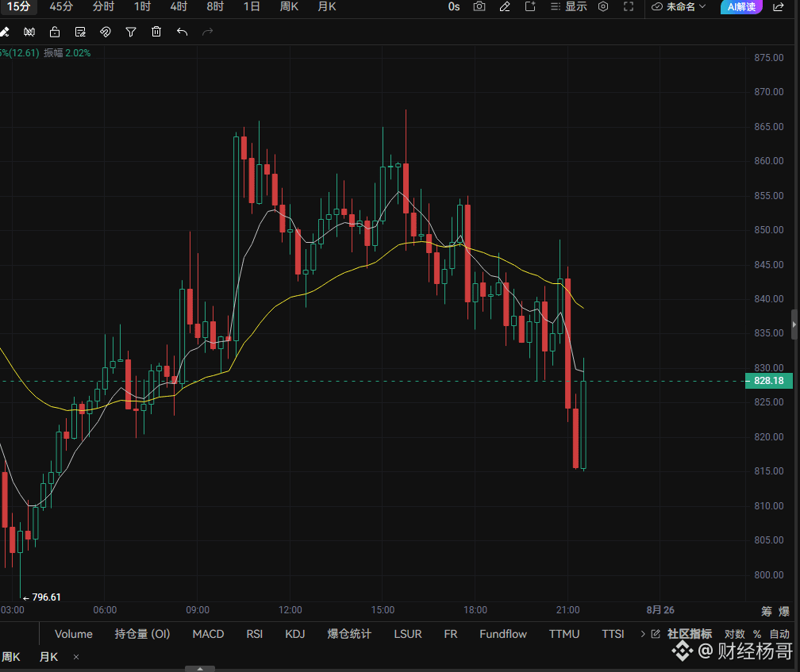Toggle the MACD indicator

pyautogui.click(x=208, y=634)
